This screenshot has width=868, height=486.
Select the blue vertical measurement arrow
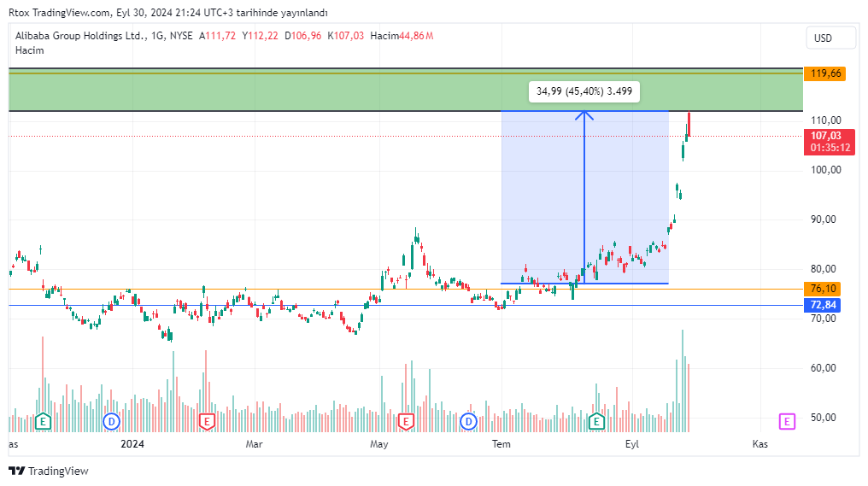[x=584, y=196]
